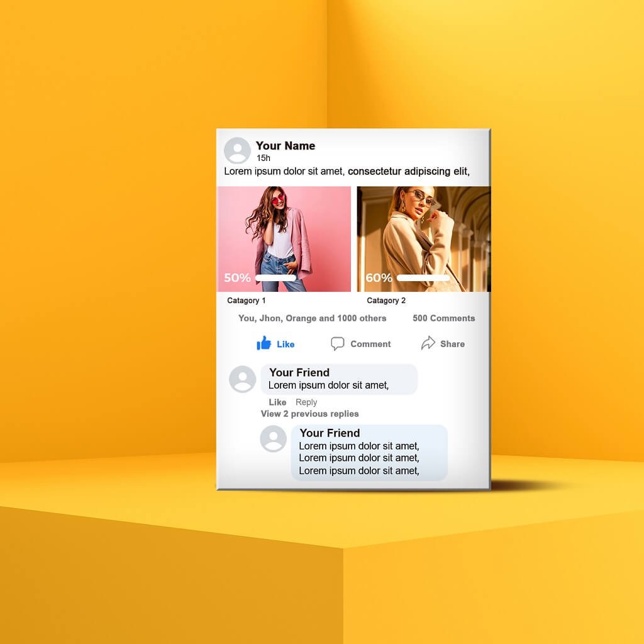Open the Your Name profile link

[x=286, y=146]
